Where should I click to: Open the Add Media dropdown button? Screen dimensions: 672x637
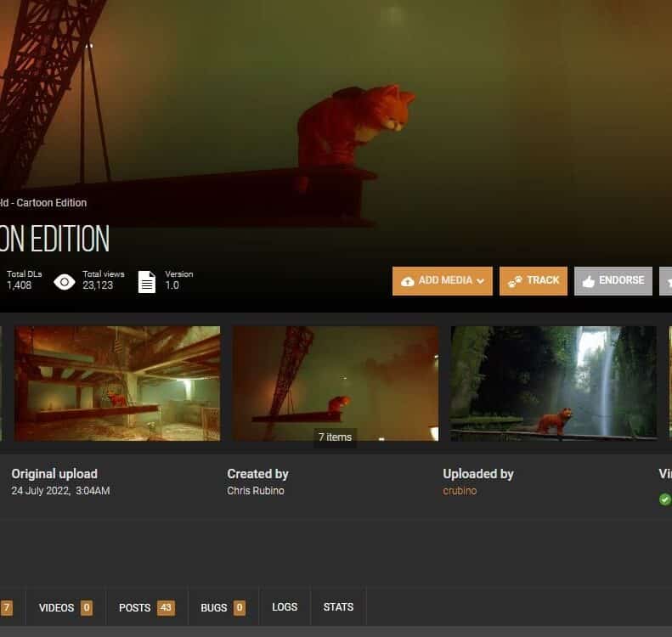tap(443, 281)
